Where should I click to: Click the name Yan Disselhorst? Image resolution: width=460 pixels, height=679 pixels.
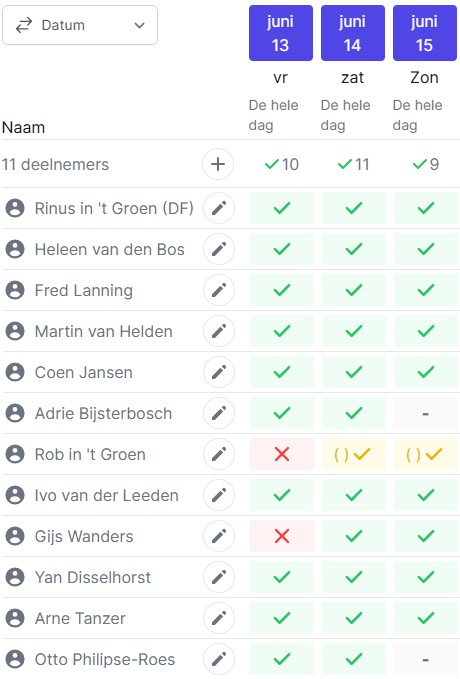[93, 577]
